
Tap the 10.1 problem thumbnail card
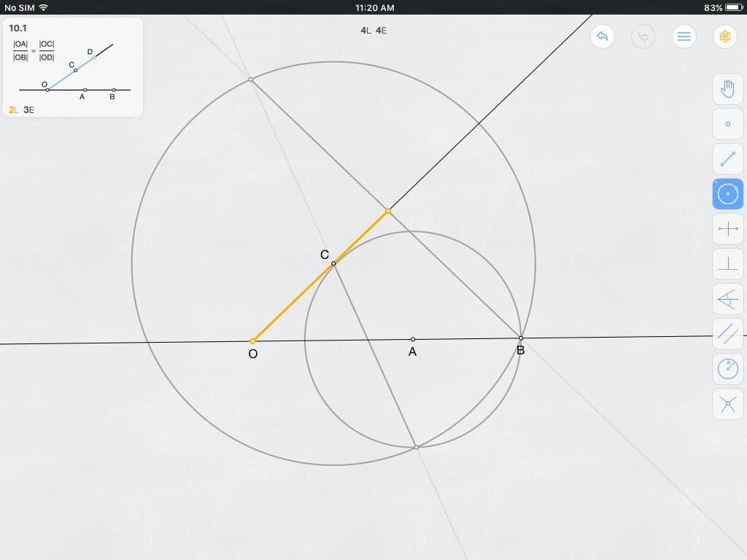pos(73,67)
